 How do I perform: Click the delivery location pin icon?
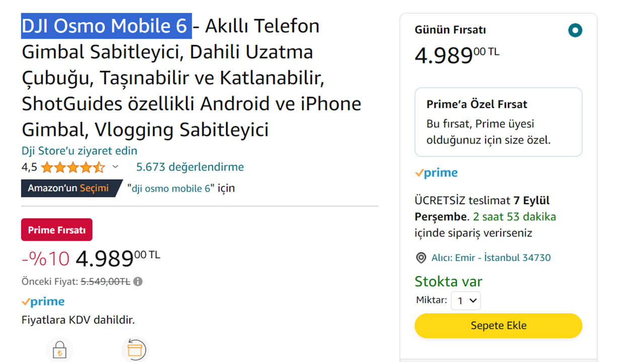coord(421,258)
